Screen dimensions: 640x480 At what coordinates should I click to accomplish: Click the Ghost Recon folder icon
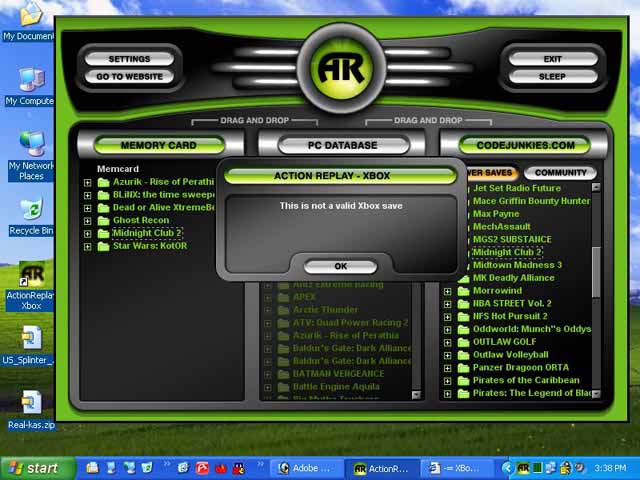(104, 220)
